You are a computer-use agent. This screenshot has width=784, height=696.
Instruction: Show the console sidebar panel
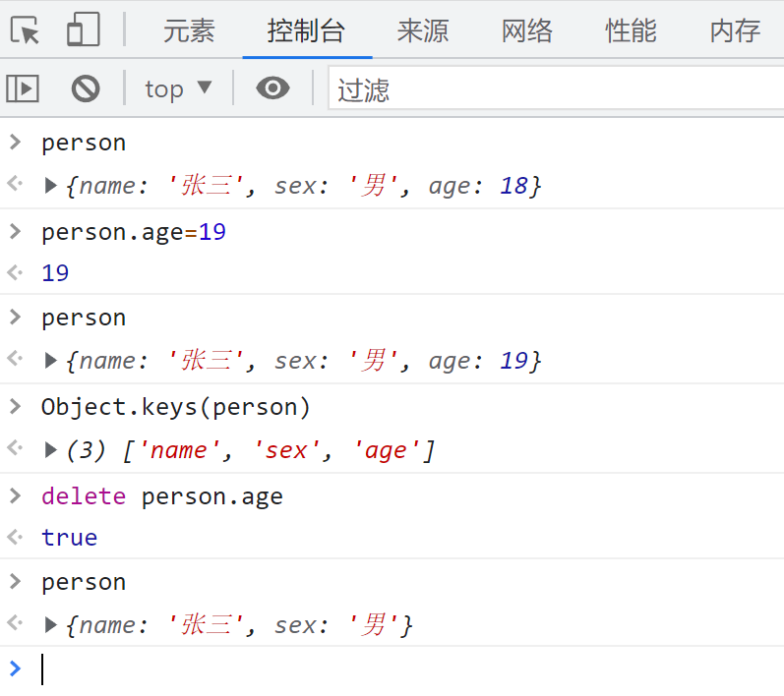coord(23,89)
